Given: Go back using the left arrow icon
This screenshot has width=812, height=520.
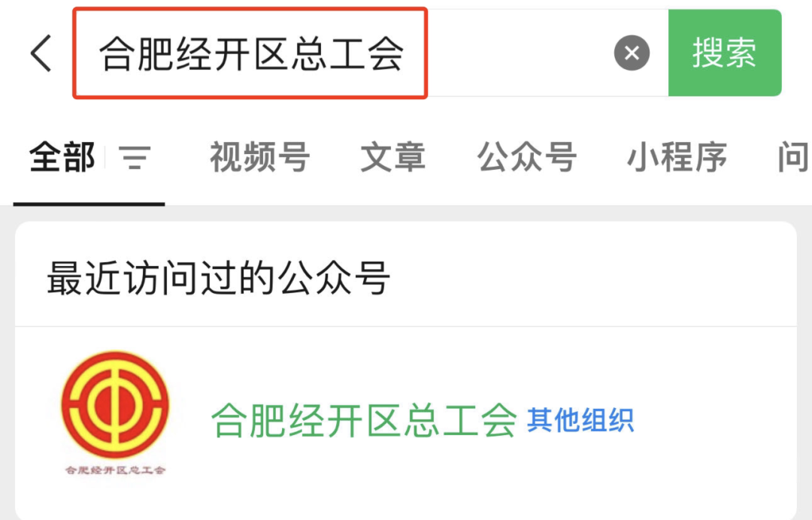Looking at the screenshot, I should coord(41,53).
